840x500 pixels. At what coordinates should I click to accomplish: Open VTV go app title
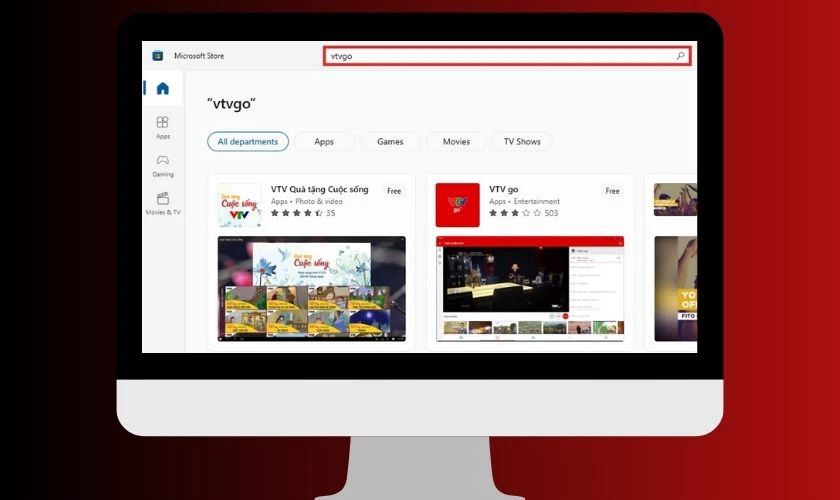tap(504, 190)
